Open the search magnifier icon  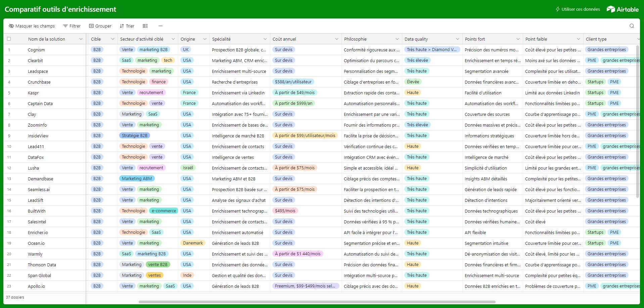(x=632, y=26)
